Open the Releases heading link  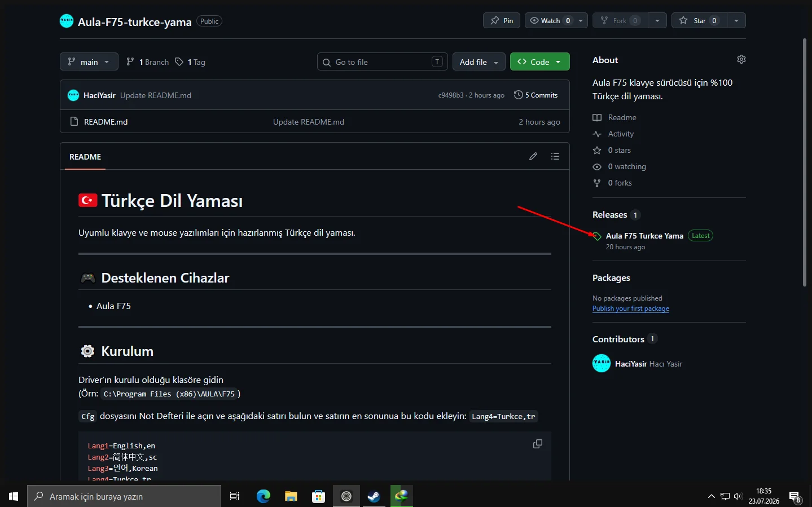click(x=609, y=215)
